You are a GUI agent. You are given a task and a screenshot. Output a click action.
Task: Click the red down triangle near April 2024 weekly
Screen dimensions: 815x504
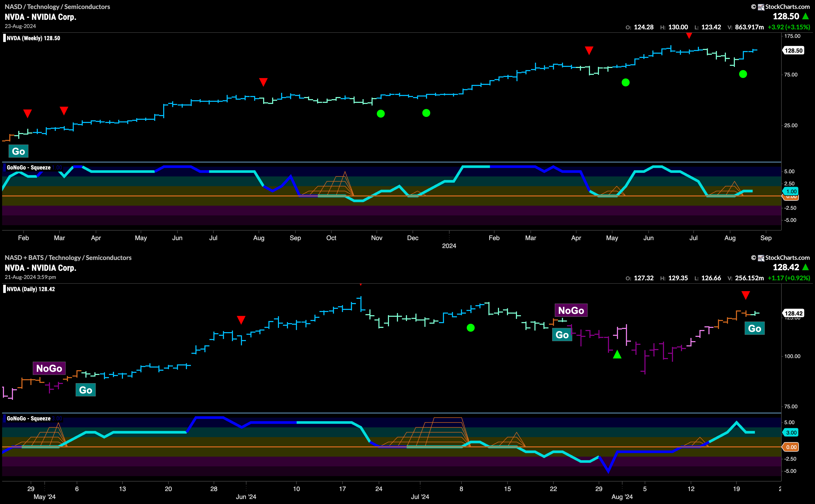tap(589, 51)
